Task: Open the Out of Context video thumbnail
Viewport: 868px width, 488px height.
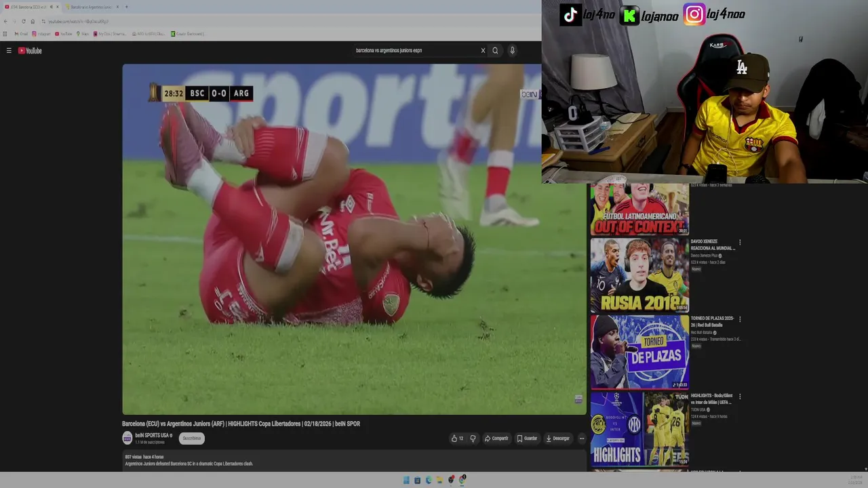Action: pyautogui.click(x=639, y=209)
